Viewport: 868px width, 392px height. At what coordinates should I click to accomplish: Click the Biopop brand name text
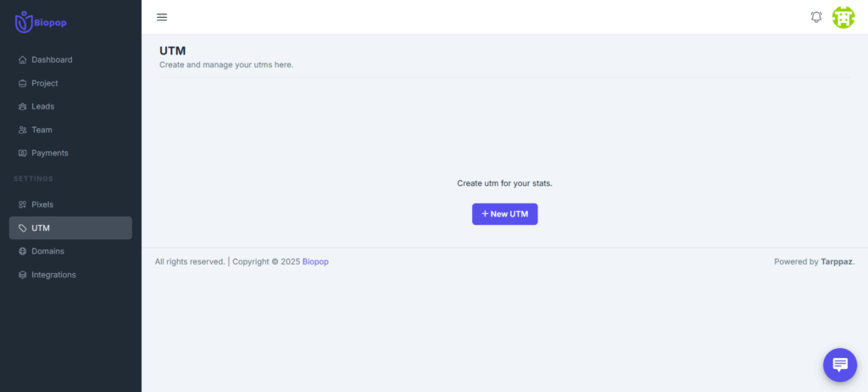(50, 23)
